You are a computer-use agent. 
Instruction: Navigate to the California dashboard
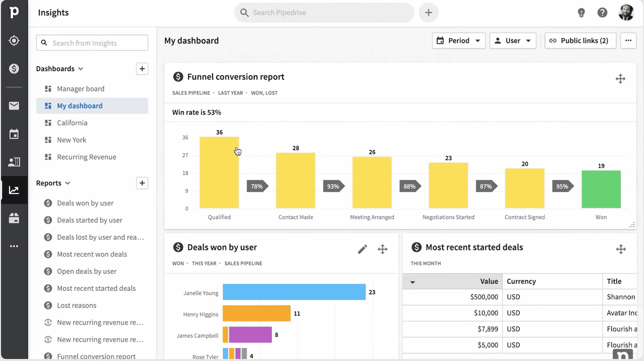tap(72, 123)
